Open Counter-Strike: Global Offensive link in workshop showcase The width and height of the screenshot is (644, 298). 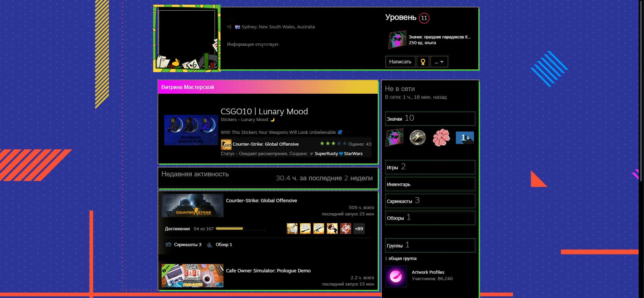[x=266, y=144]
